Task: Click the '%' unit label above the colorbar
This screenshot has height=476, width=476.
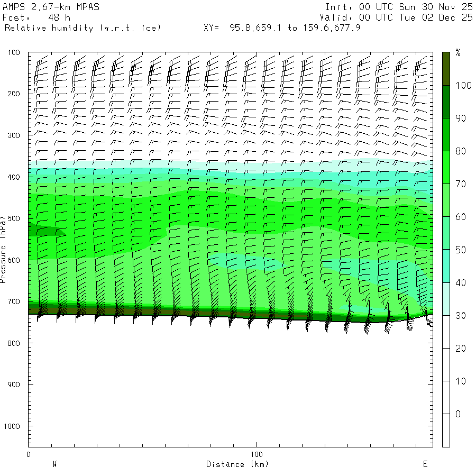Action: point(458,52)
